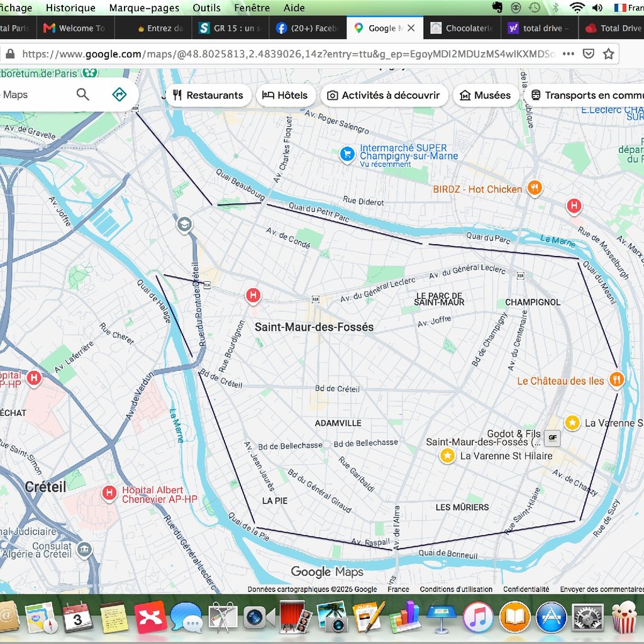Open Messages in the Dock
644x644 pixels.
click(187, 618)
